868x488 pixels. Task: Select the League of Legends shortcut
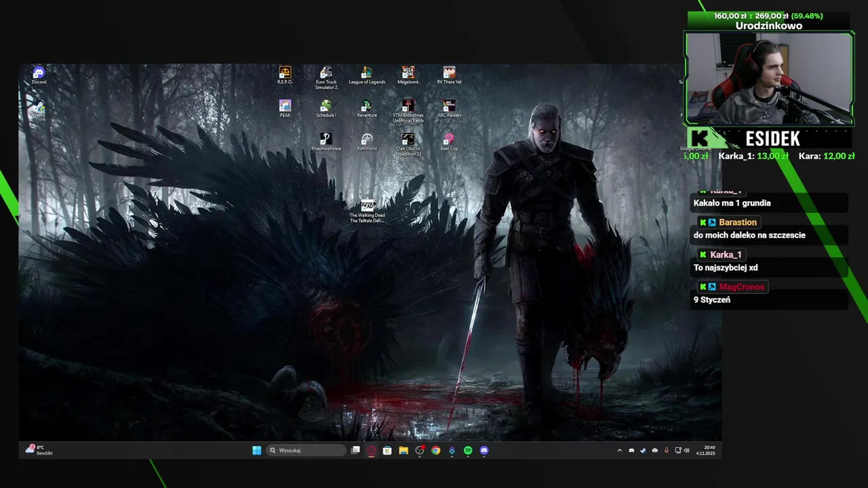(367, 75)
